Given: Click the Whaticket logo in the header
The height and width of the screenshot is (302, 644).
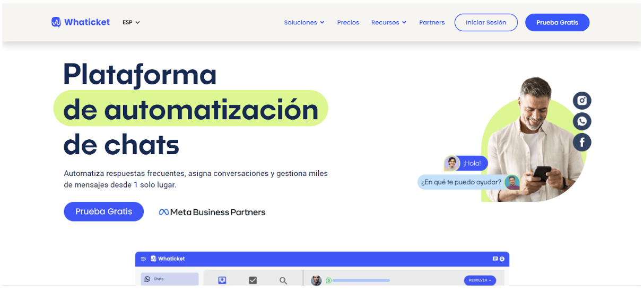Looking at the screenshot, I should click(81, 22).
